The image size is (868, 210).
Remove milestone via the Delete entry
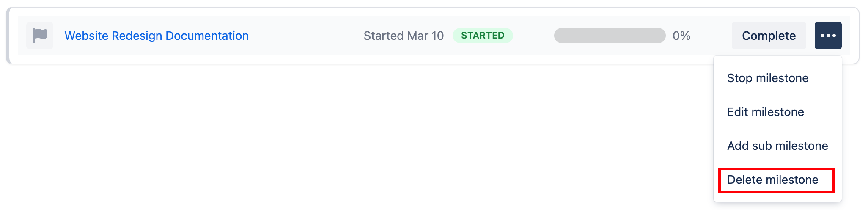point(772,180)
